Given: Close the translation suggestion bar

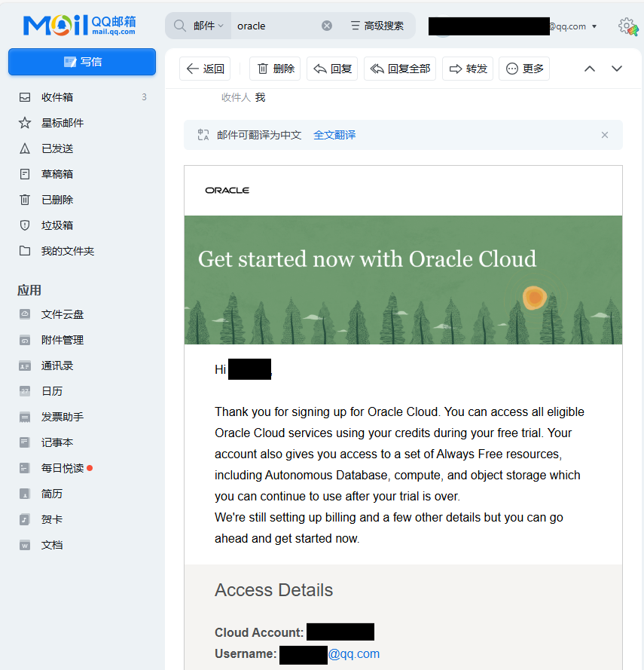Looking at the screenshot, I should pos(605,135).
